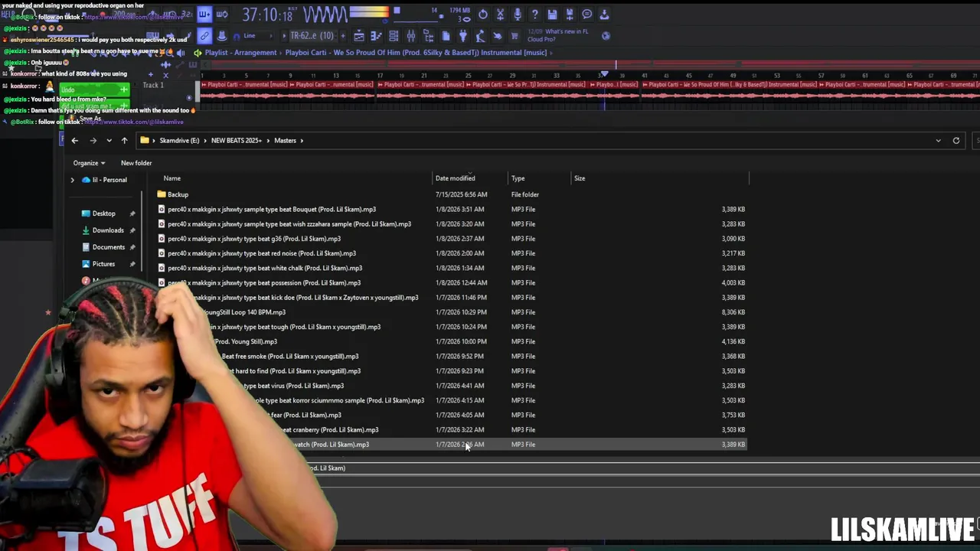The width and height of the screenshot is (980, 551).
Task: Open the Organize dropdown menu
Action: (89, 163)
